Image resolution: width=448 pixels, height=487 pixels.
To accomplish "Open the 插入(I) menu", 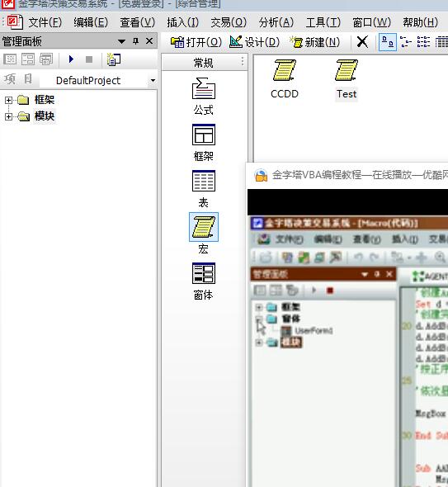I will [x=182, y=22].
